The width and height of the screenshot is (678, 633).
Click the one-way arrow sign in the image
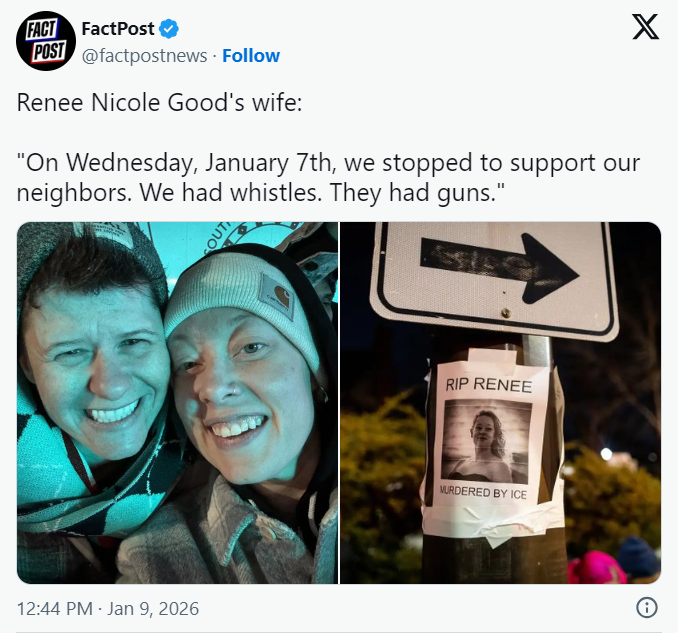(x=493, y=279)
